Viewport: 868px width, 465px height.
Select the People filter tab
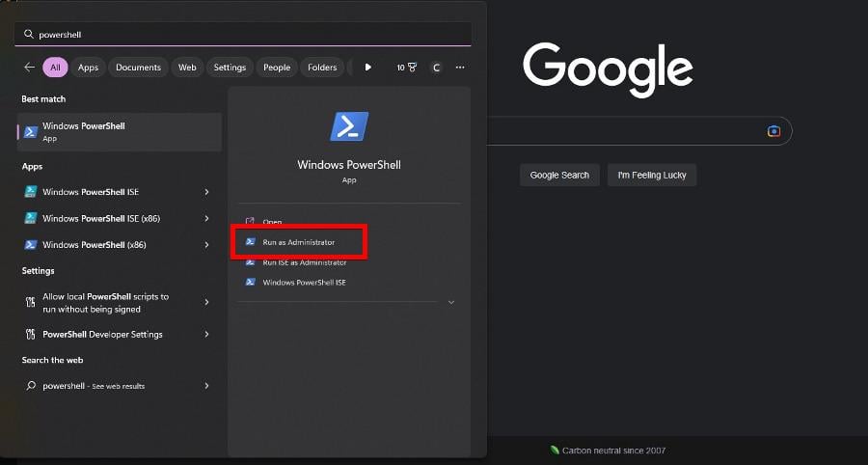[x=277, y=67]
